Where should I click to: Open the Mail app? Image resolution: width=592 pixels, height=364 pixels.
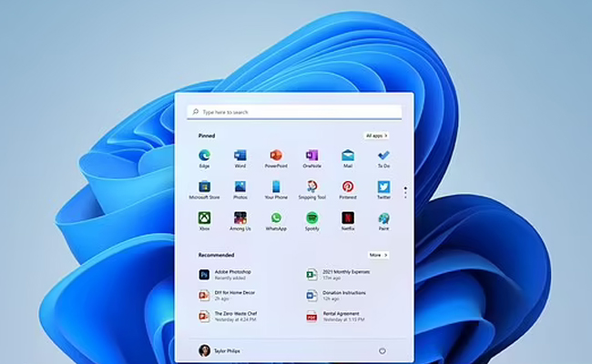tap(348, 158)
